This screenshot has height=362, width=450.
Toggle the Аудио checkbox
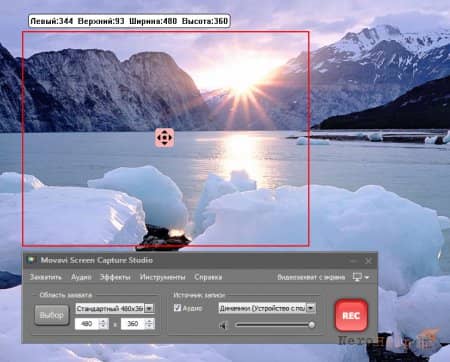tap(178, 308)
